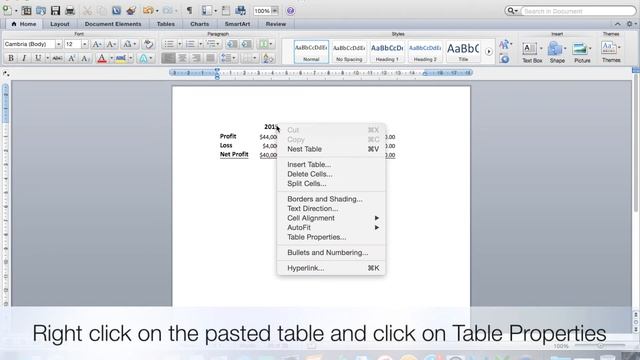Open templates gallery icon in toolbar
The width and height of the screenshot is (640, 360).
click(27, 11)
